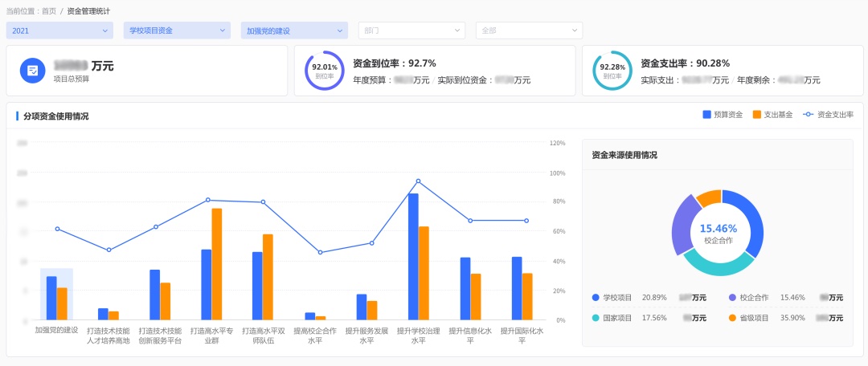Click the 92.28% circular progress gauge
The image size is (868, 366).
pos(612,71)
